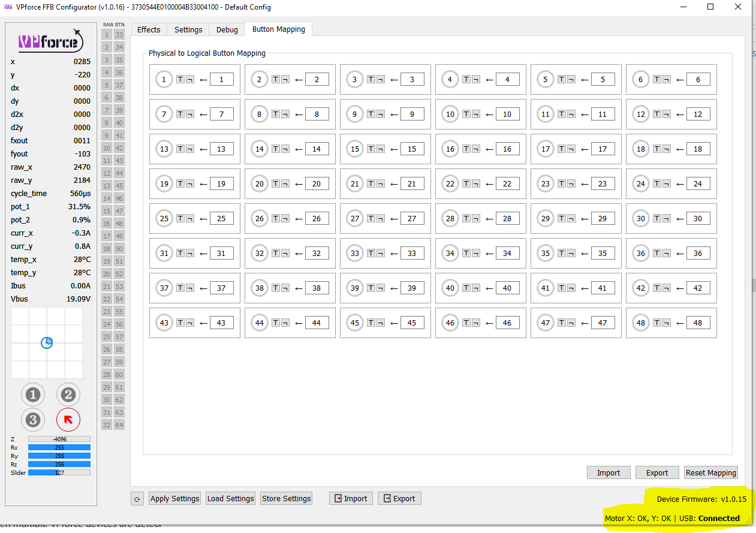Click logical button 40 circle in the mapping grid
This screenshot has width=756, height=533.
click(x=450, y=288)
